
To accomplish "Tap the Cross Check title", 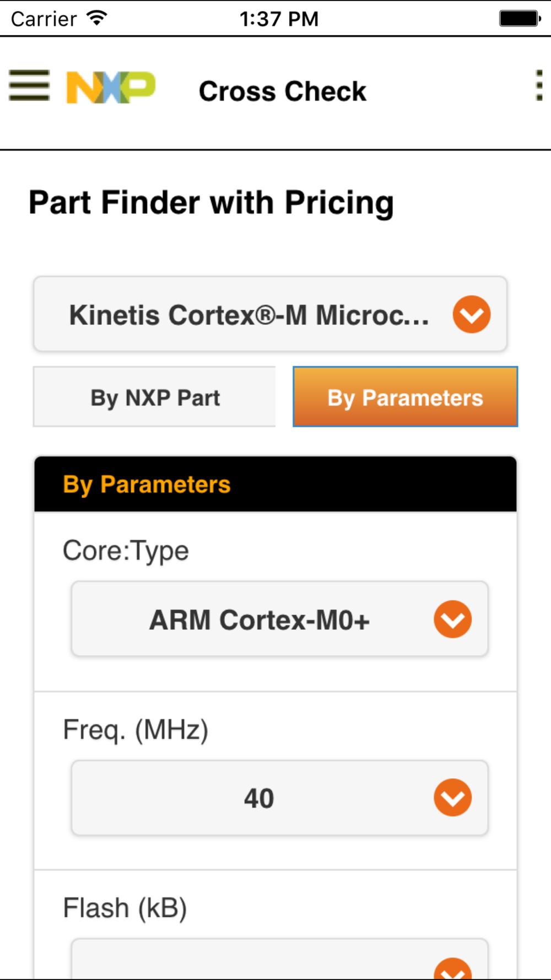I will tap(282, 91).
